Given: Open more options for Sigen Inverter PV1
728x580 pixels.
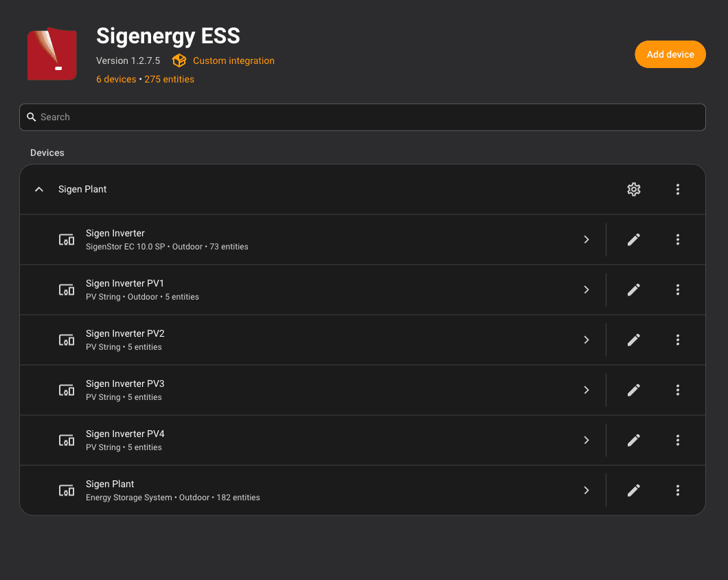Looking at the screenshot, I should 677,289.
